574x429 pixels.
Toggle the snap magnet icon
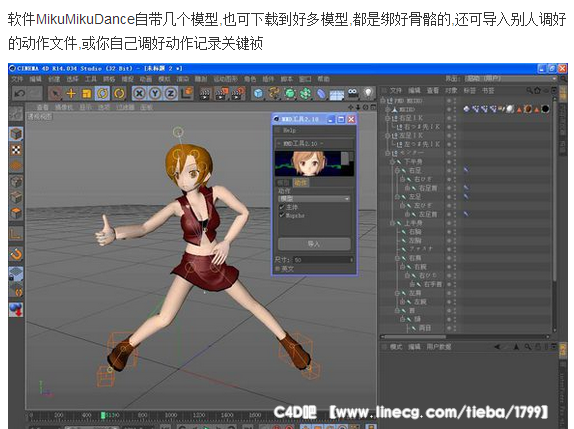[16, 254]
